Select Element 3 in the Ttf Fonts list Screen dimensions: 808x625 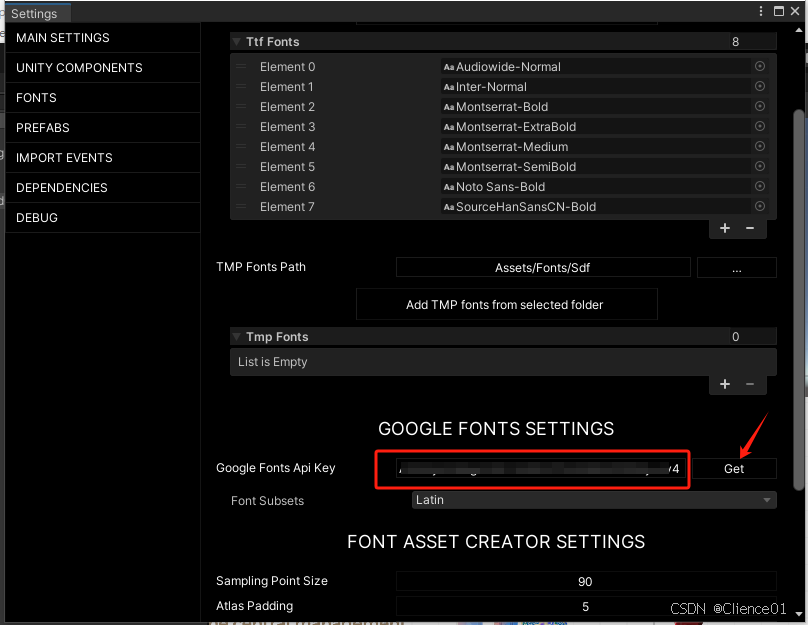pyautogui.click(x=288, y=127)
